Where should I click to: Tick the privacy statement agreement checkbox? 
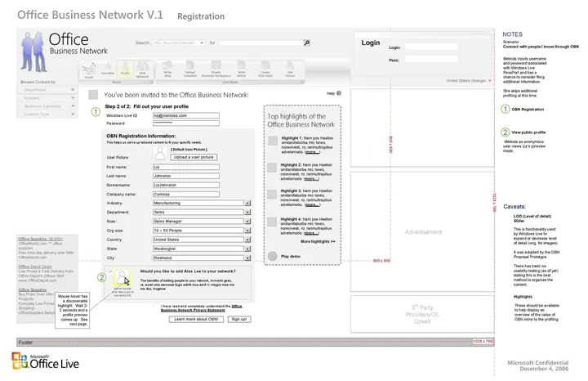click(155, 307)
